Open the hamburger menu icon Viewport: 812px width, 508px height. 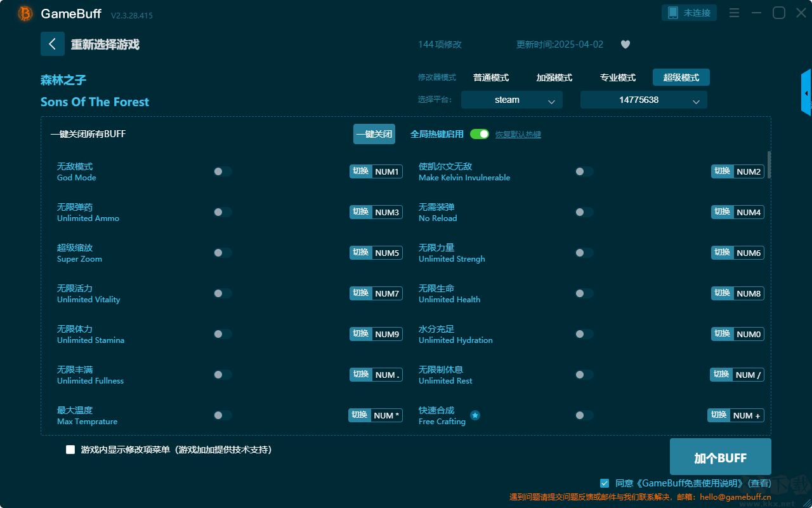click(734, 13)
